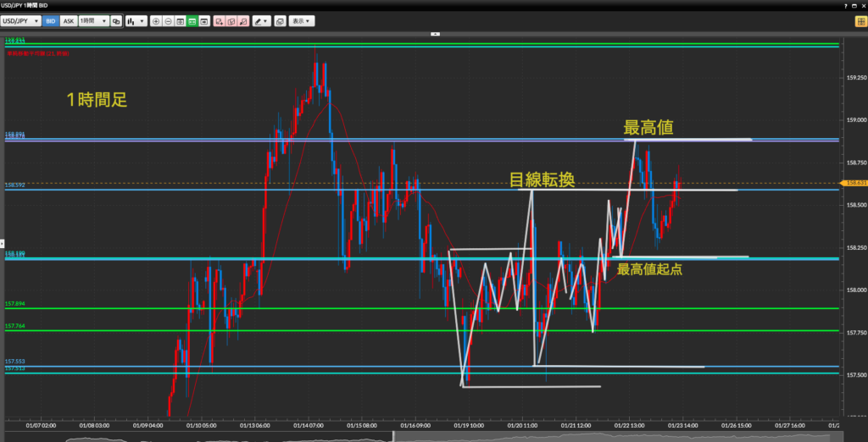Screen dimensions: 868x442
Task: Open the 1時間 timeframe dropdown
Action: 93,20
